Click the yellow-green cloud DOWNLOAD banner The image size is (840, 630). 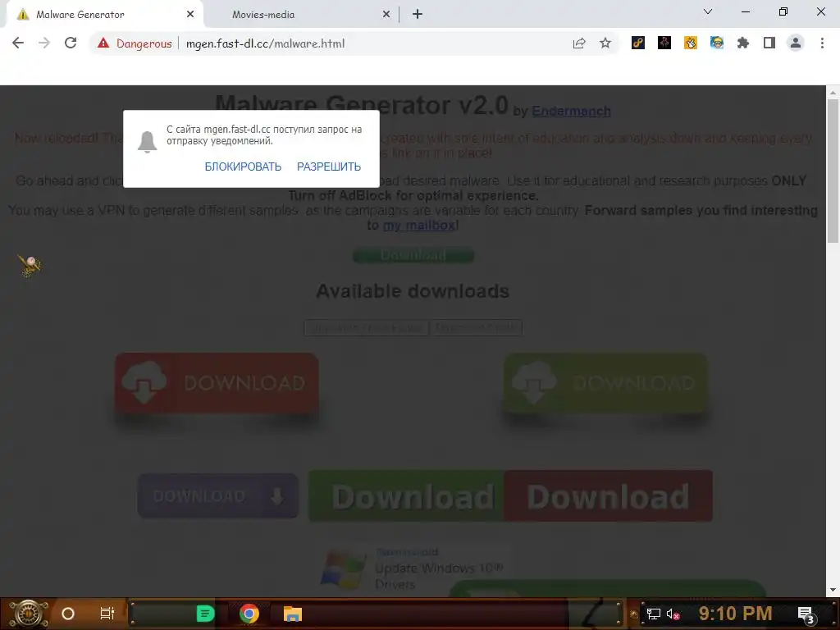[x=605, y=382]
